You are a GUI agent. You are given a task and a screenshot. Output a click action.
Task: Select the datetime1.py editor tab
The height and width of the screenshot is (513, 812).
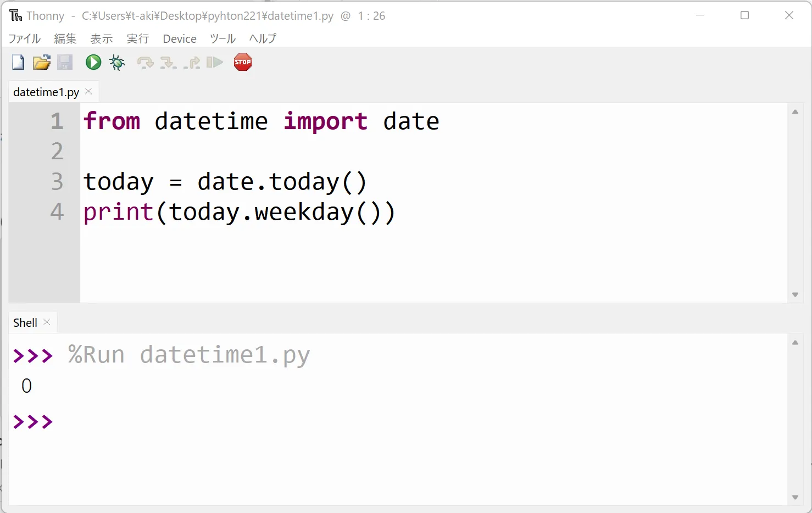click(46, 92)
